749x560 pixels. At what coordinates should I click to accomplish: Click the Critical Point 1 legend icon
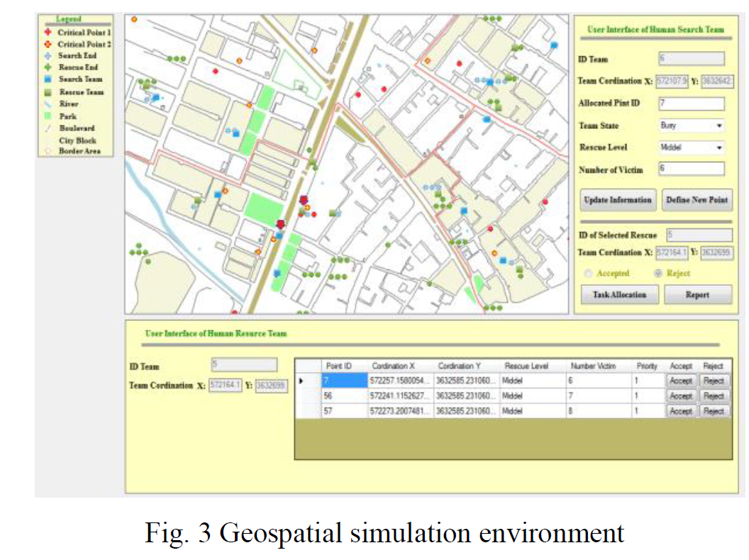tap(48, 32)
